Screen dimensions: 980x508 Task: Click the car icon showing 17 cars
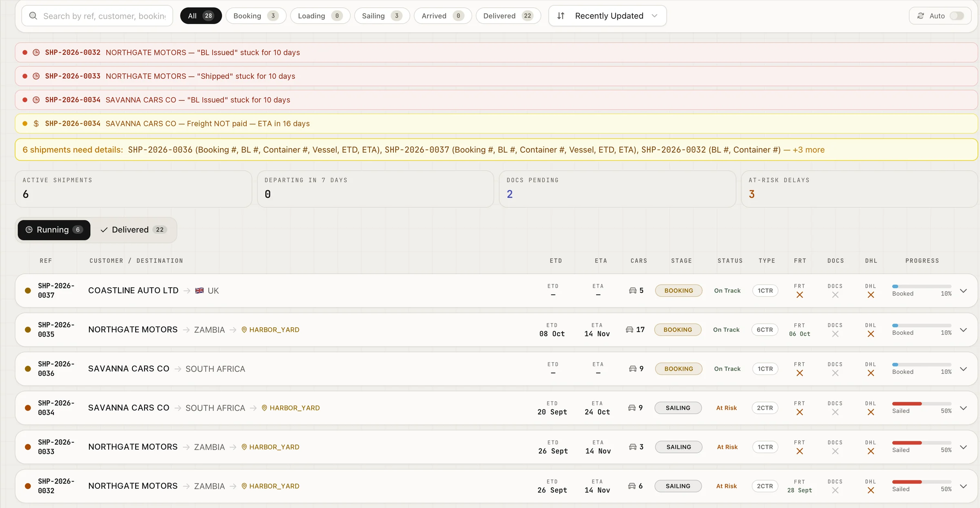(629, 330)
